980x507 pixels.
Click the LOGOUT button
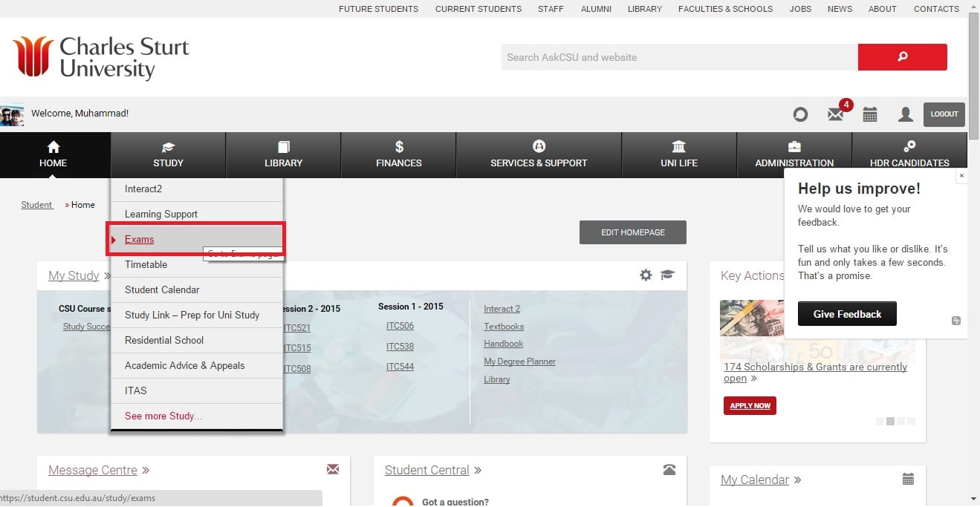944,114
